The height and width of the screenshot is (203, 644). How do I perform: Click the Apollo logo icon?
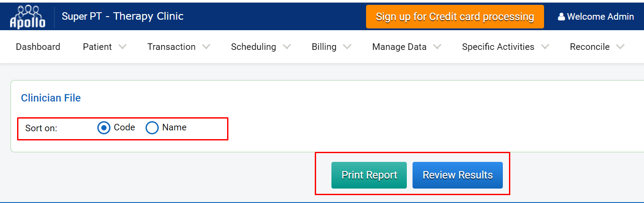[28, 17]
